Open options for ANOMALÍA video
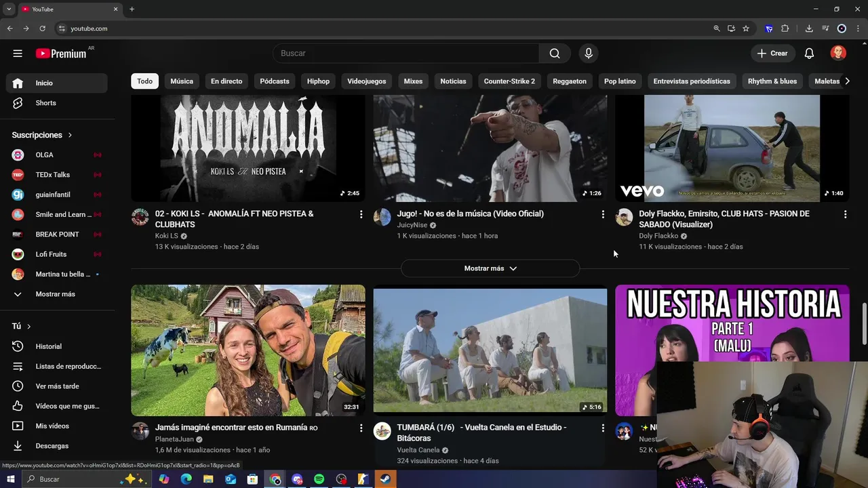 361,214
